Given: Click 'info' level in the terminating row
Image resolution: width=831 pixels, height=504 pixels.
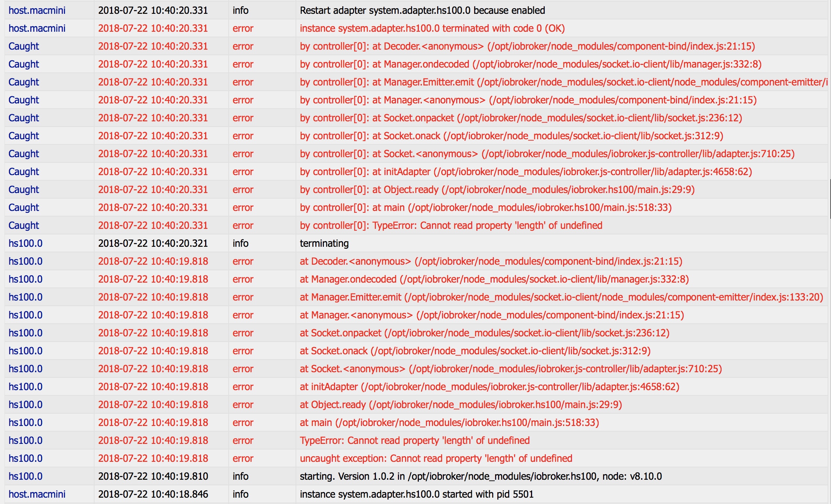Looking at the screenshot, I should point(240,243).
